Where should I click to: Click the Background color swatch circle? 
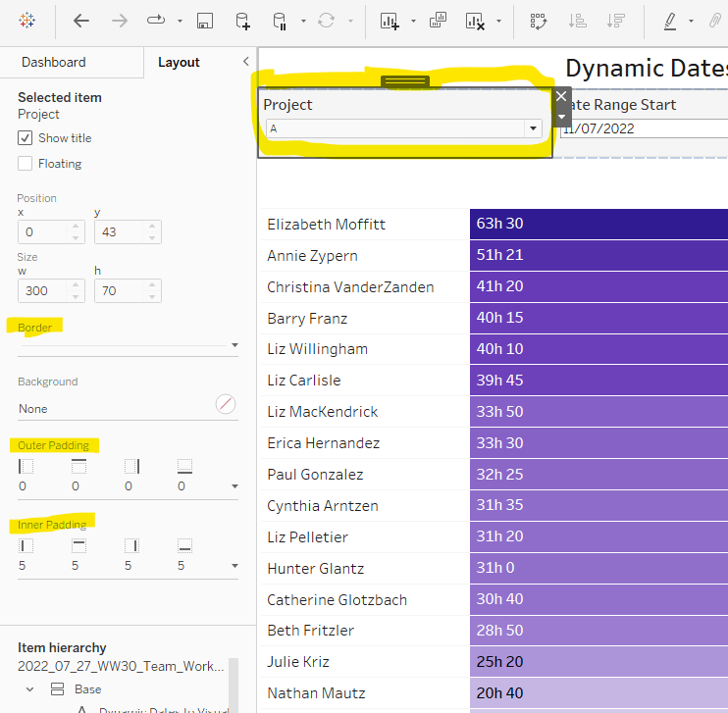pos(226,404)
